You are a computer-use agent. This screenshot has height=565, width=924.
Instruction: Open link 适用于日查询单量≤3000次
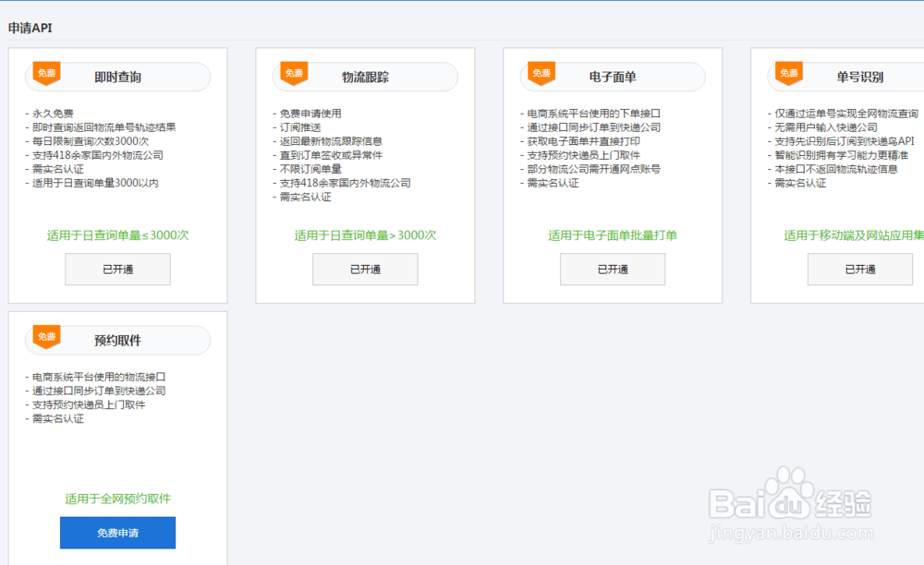(117, 234)
